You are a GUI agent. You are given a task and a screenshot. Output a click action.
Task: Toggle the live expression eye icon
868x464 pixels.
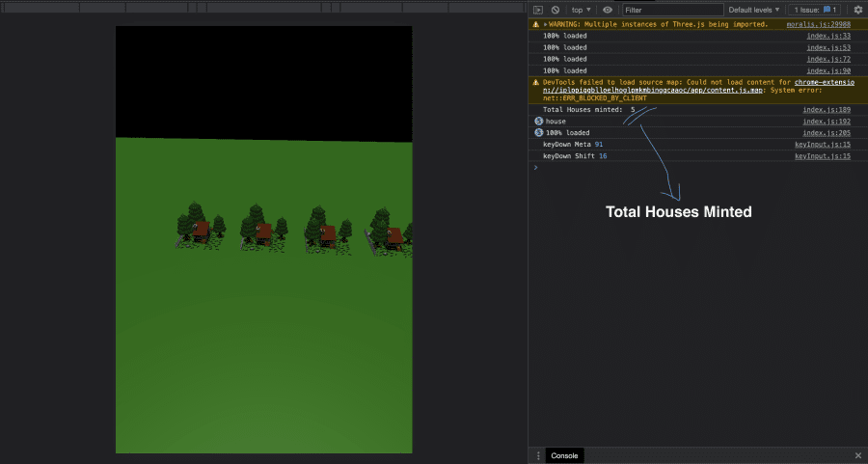(608, 10)
